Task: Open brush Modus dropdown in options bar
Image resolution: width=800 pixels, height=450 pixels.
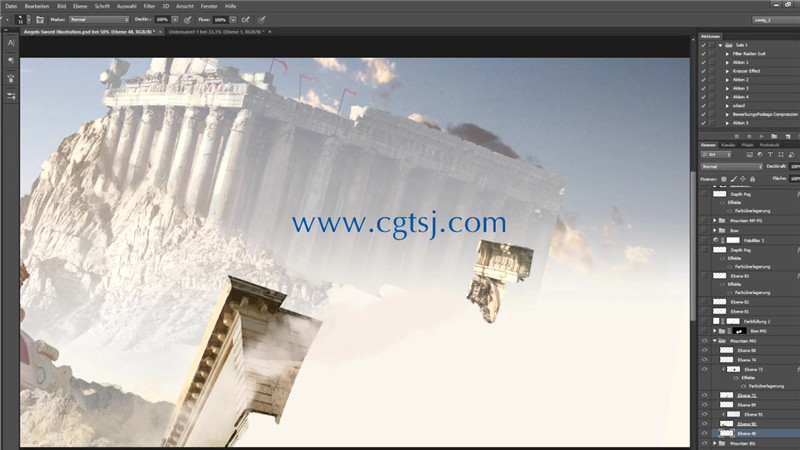Action: click(99, 19)
